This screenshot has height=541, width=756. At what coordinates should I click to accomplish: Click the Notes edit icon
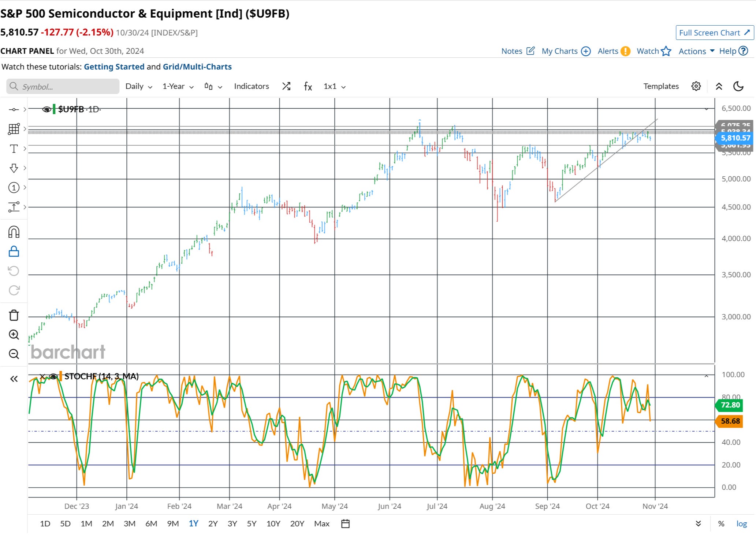pyautogui.click(x=530, y=51)
